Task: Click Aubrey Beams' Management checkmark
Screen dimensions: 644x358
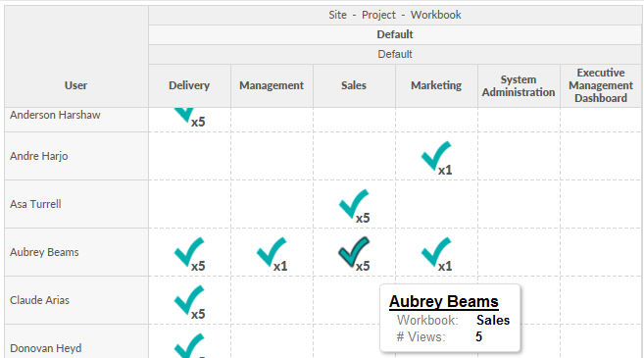Action: coord(272,252)
